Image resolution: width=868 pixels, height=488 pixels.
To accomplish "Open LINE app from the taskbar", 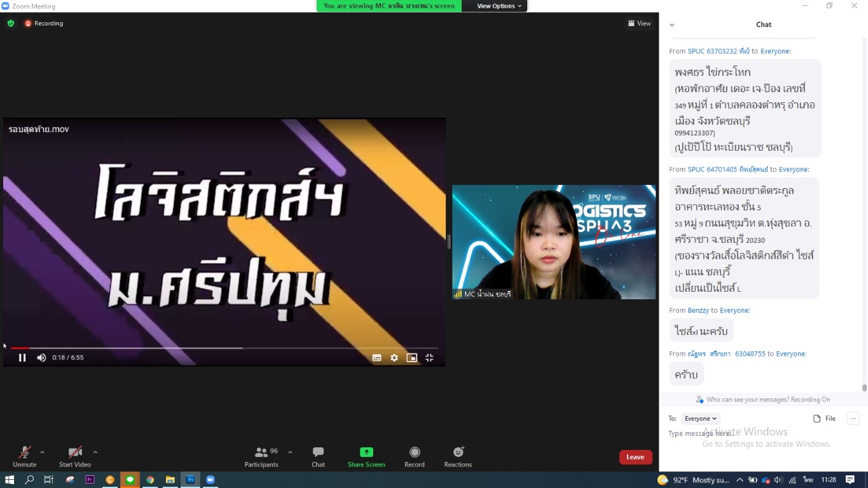I will coord(130,480).
